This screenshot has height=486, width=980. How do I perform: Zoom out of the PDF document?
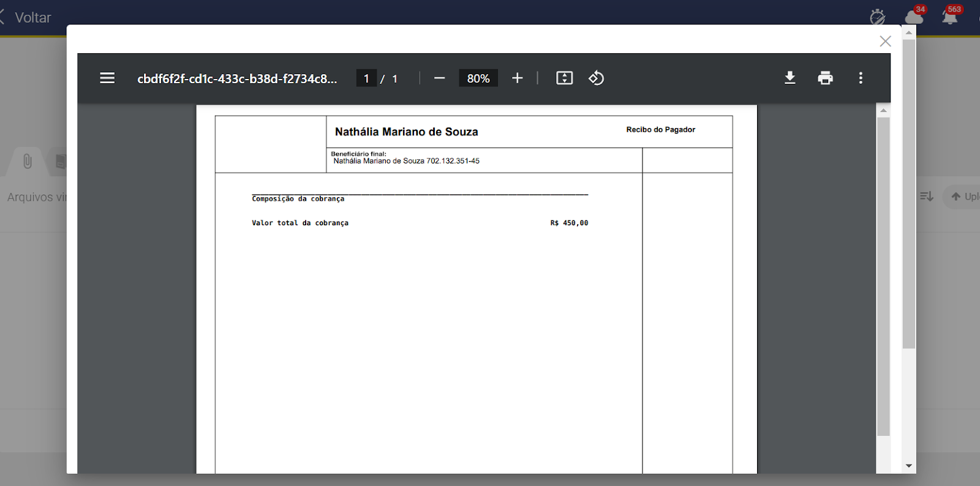pos(439,78)
